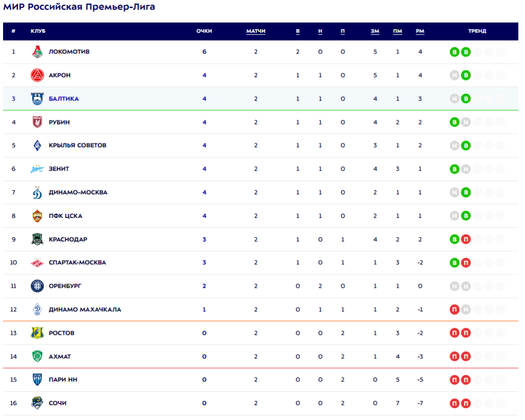Click the Spartak-Moskva club logo
Screen dimensions: 525x420
pos(37,263)
